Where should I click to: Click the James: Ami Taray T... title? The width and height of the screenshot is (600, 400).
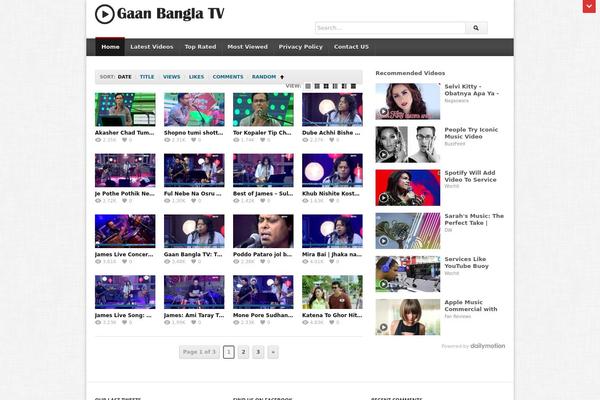pyautogui.click(x=194, y=315)
